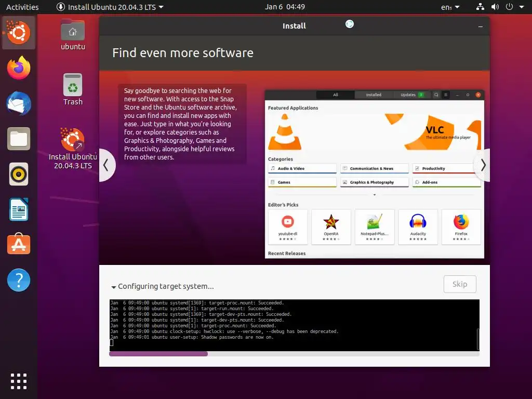Select the Trash desktop icon
The height and width of the screenshot is (399, 532).
73,89
